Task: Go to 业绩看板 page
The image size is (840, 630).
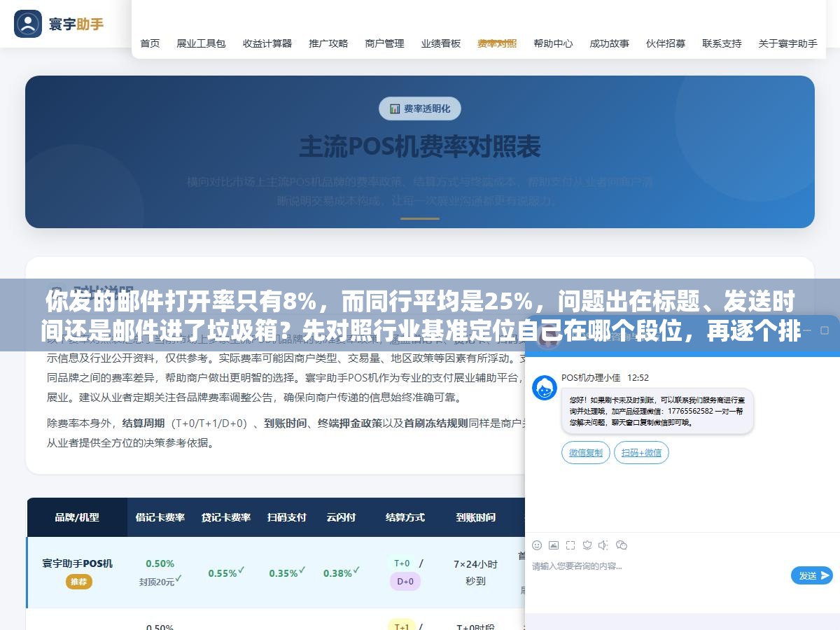Action: pos(441,43)
